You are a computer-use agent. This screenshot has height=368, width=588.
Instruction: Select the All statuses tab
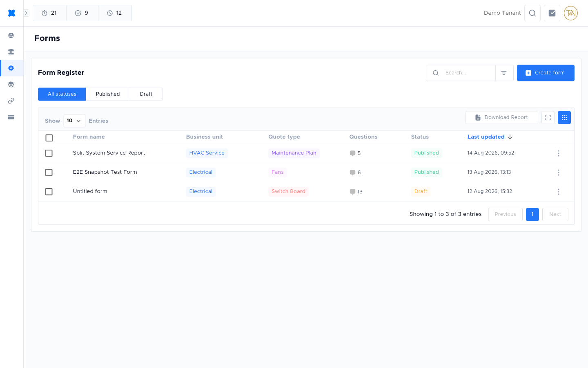point(62,94)
